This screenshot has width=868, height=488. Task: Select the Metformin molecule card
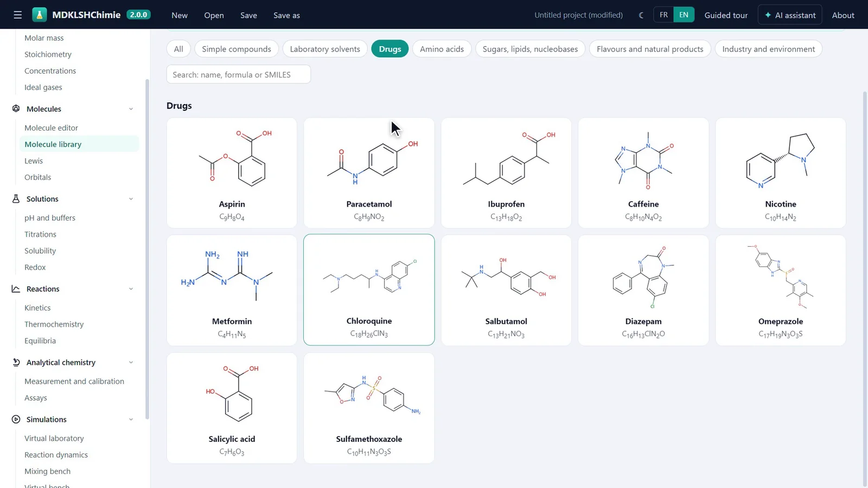[x=232, y=290]
